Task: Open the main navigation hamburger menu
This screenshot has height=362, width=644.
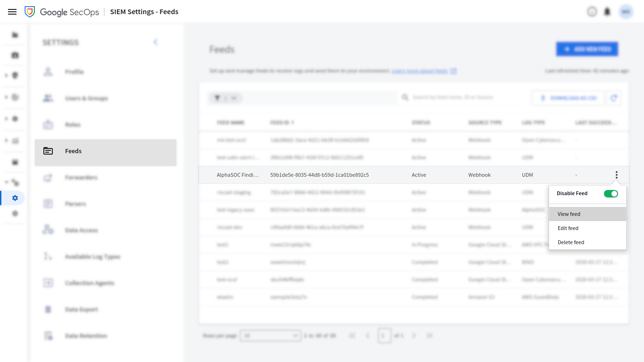Action: tap(12, 12)
